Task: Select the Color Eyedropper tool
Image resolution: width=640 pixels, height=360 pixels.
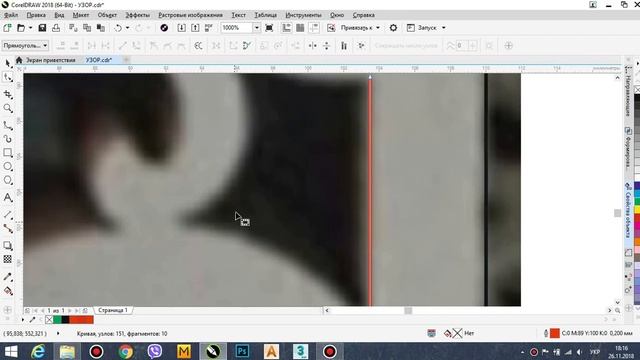Action: tap(8, 277)
